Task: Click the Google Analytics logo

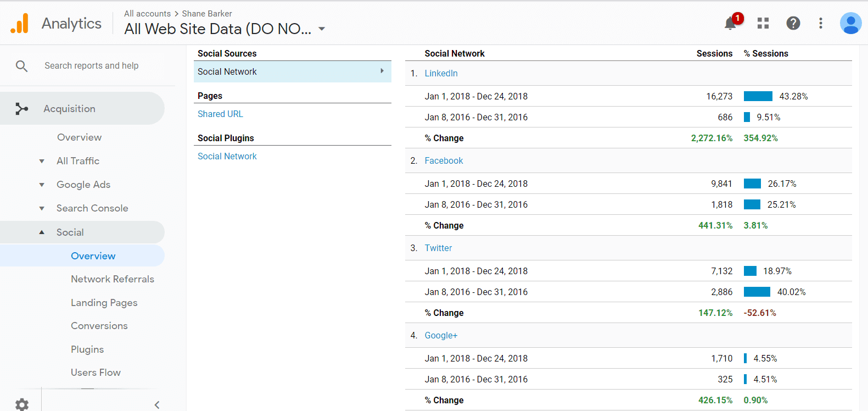Action: point(20,24)
